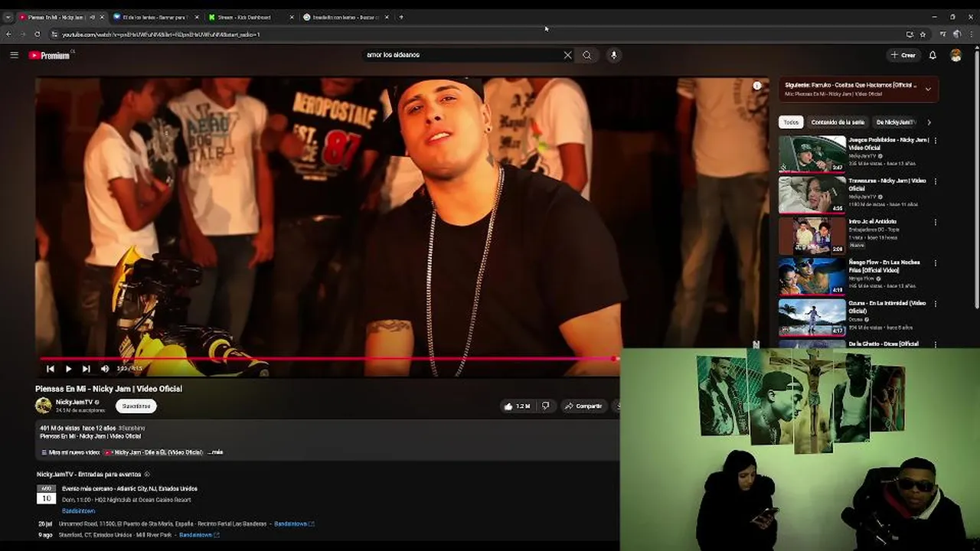Viewport: 980px width, 551px height.
Task: Open options for De la Ghetto video
Action: click(x=935, y=344)
